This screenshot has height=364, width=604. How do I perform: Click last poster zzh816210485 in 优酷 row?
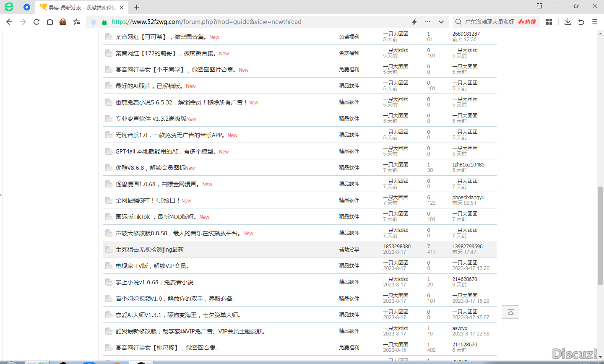pos(468,165)
